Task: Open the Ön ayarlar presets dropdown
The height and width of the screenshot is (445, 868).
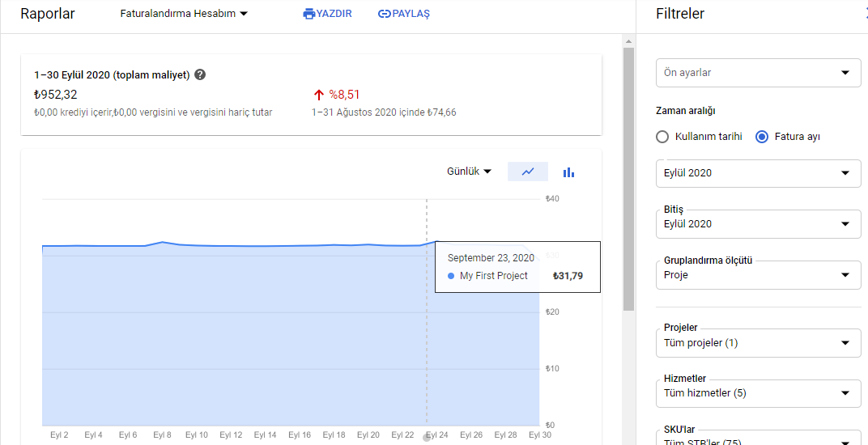Action: [759, 73]
